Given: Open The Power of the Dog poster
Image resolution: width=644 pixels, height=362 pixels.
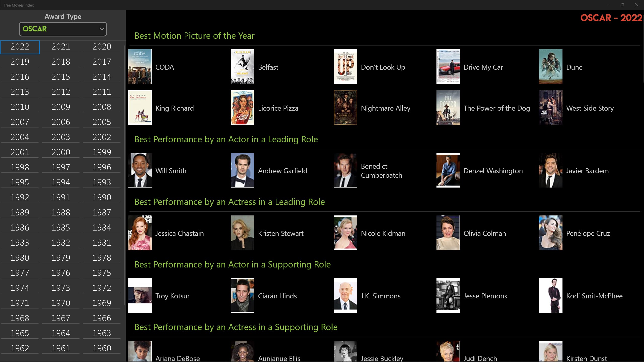Looking at the screenshot, I should coord(448,108).
